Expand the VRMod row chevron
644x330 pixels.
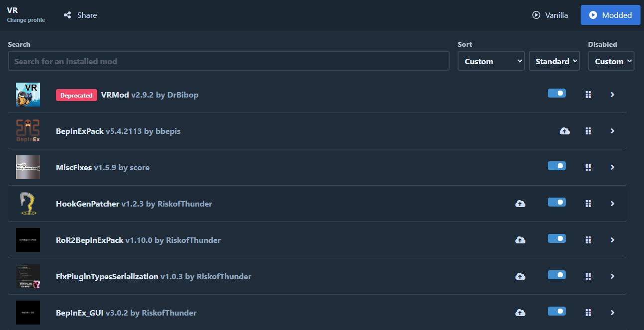(x=613, y=95)
